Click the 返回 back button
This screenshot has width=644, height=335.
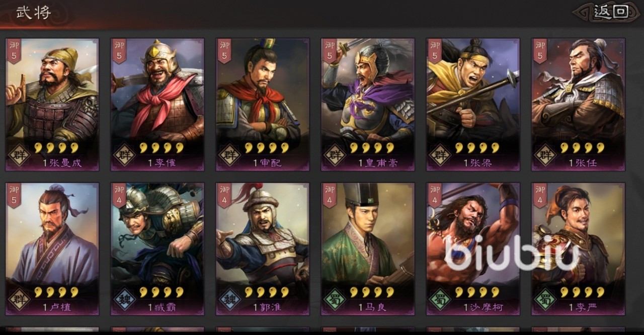(610, 12)
